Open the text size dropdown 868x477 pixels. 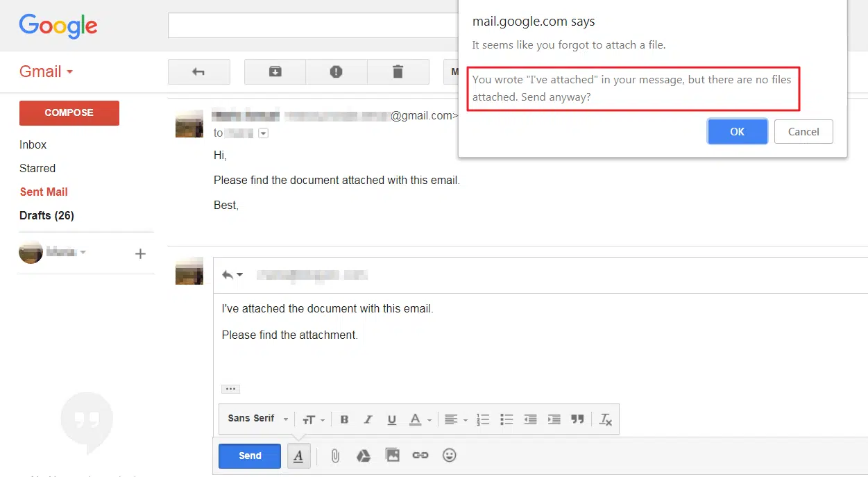pos(313,419)
